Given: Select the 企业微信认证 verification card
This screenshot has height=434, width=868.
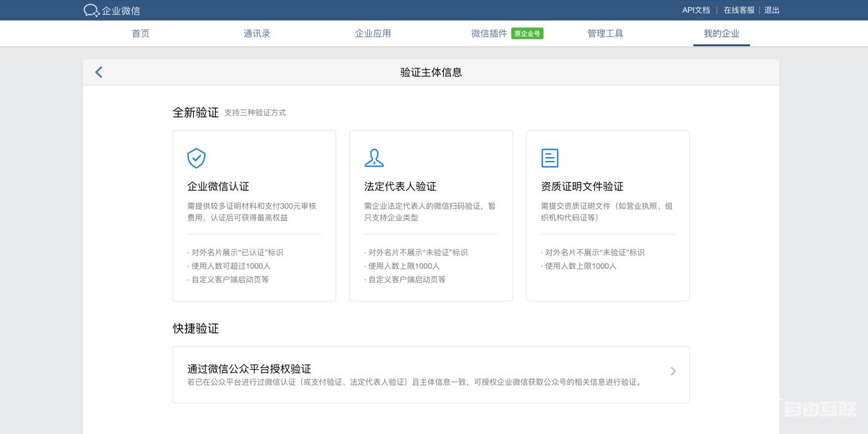Looking at the screenshot, I should pos(254,215).
